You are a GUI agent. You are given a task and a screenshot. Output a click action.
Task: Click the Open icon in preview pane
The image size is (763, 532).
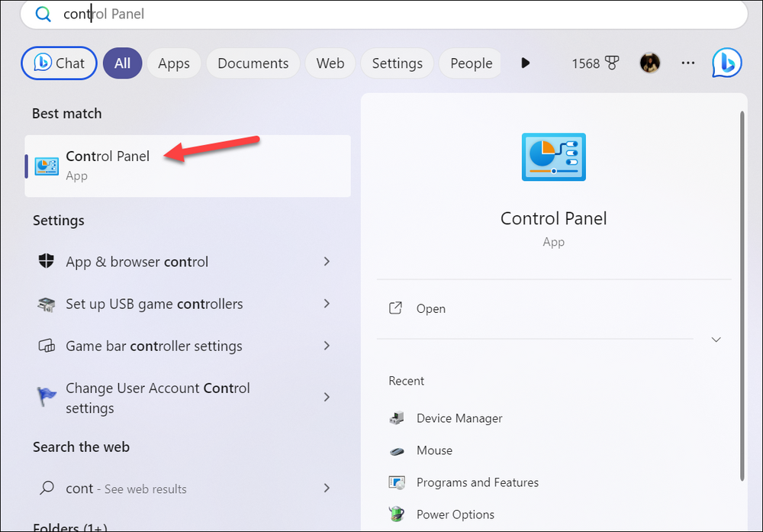point(395,308)
